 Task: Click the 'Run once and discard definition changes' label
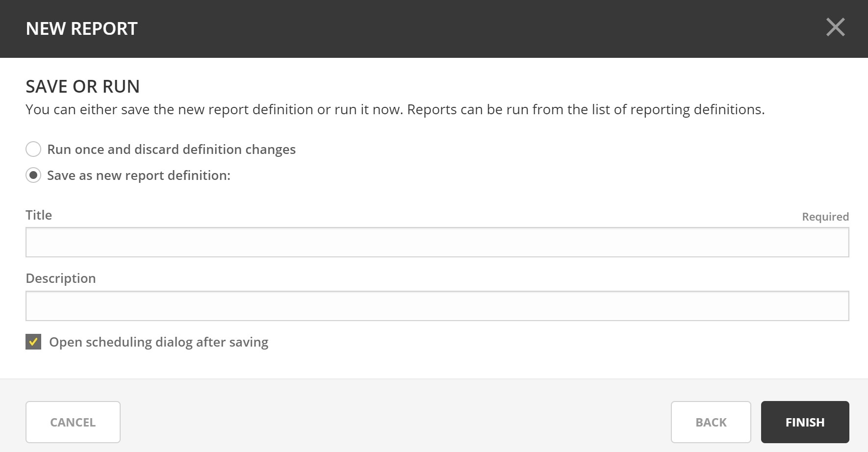click(171, 150)
